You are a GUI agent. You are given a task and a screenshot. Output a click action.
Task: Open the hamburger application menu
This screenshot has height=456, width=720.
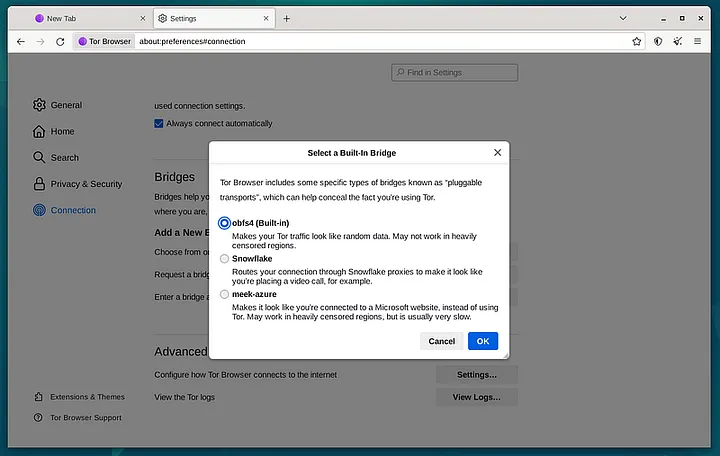[698, 41]
